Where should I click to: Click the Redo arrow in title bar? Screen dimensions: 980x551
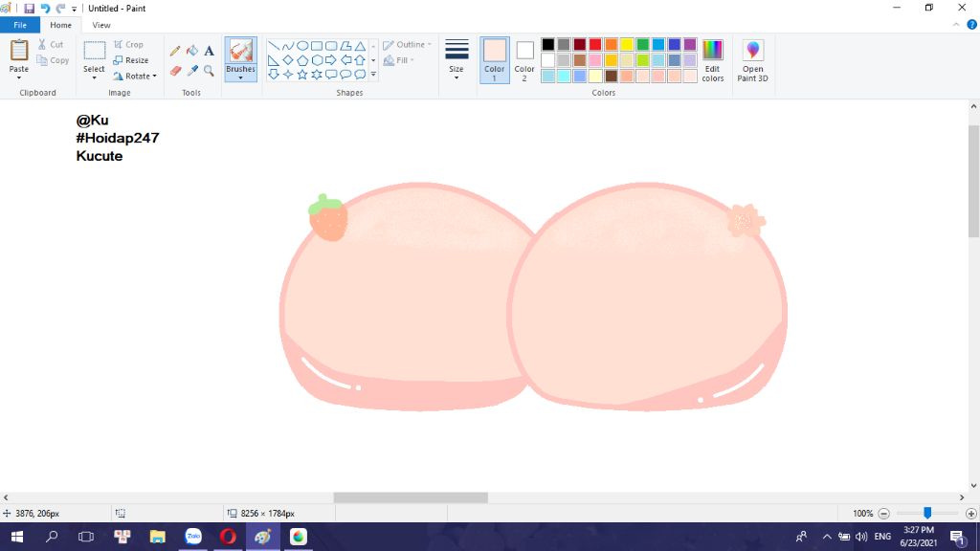pos(60,8)
